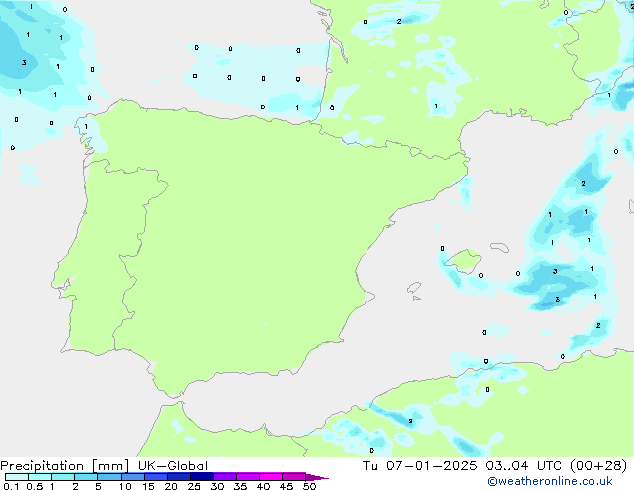This screenshot has height=490, width=634.
Task: Click the 0.5–1 mm legend color swatch
Action: click(x=40, y=477)
